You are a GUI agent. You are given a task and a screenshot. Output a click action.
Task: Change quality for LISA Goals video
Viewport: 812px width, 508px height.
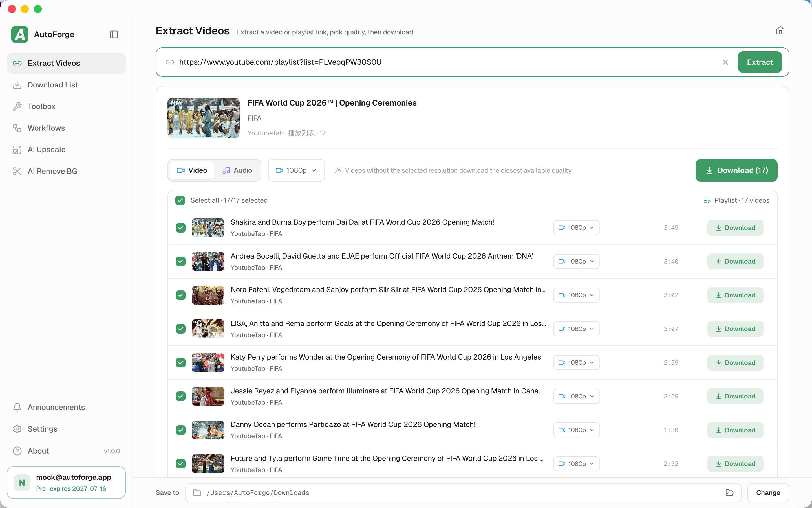click(577, 329)
